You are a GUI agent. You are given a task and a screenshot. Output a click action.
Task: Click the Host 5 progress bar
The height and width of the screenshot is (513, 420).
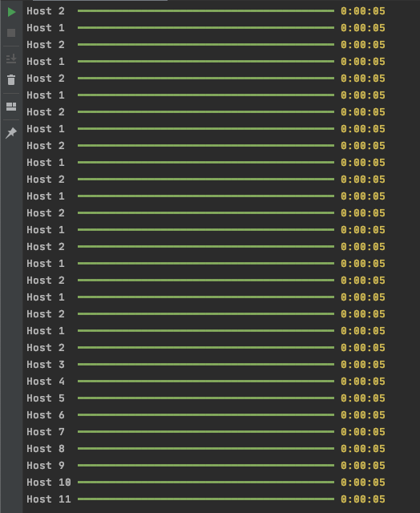206,398
